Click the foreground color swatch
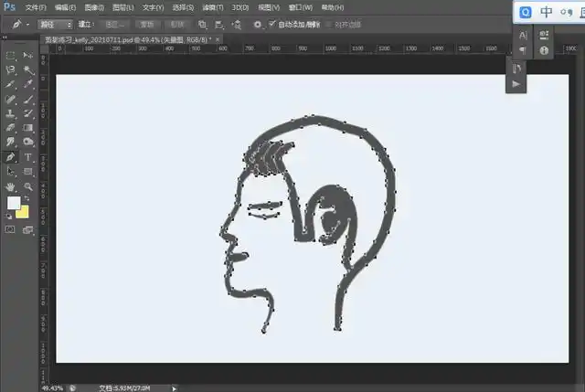 (14, 203)
